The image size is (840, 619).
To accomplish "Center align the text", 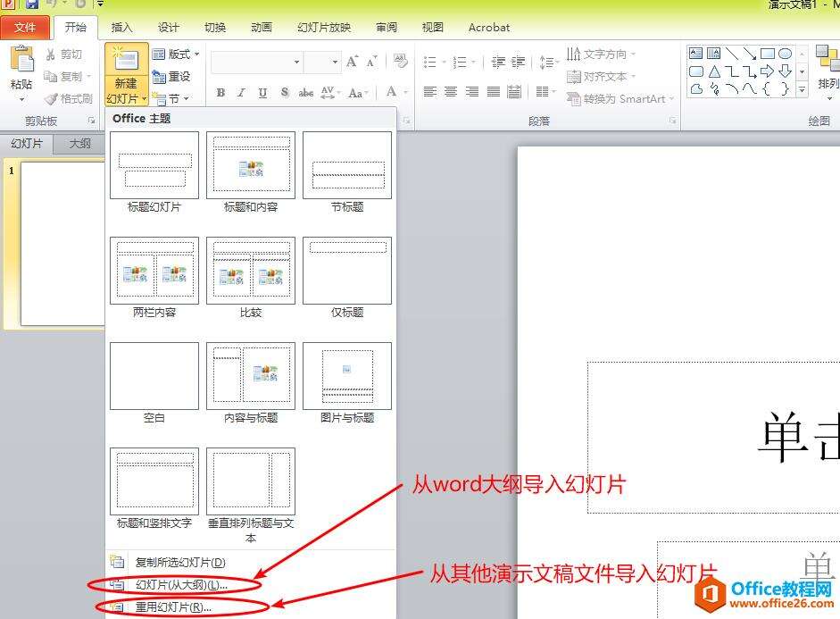I will point(451,92).
